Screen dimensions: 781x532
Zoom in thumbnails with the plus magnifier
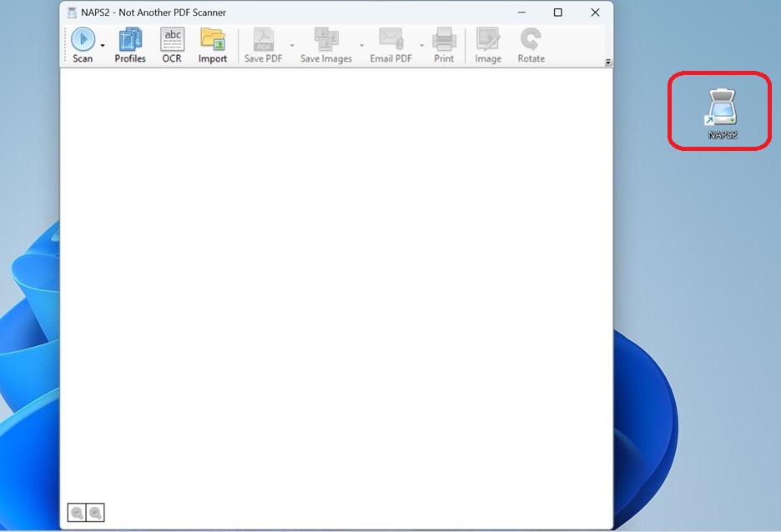(95, 513)
